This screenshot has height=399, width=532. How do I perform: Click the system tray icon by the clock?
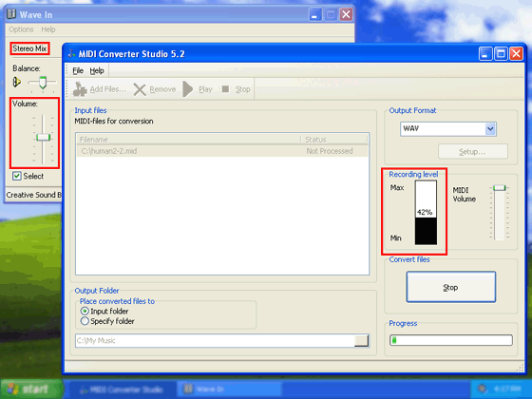482,389
